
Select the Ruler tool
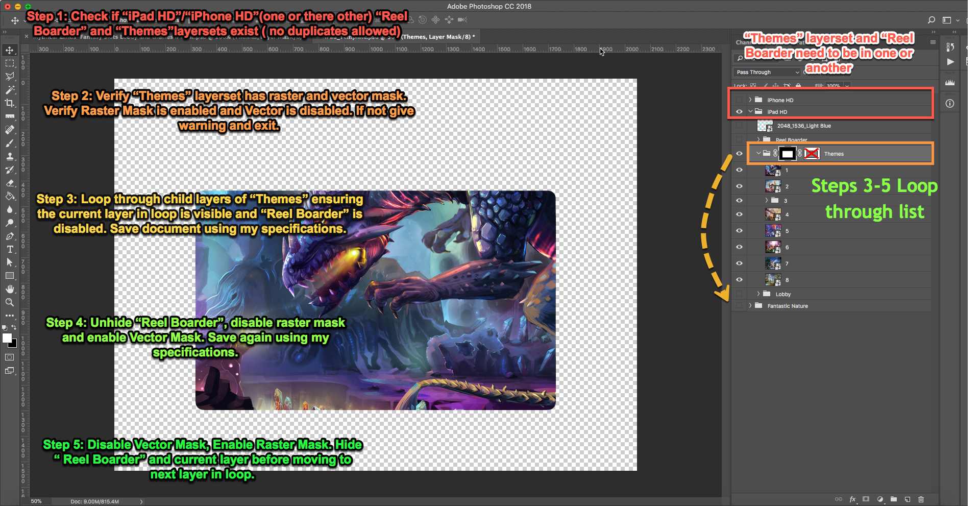[x=10, y=116]
